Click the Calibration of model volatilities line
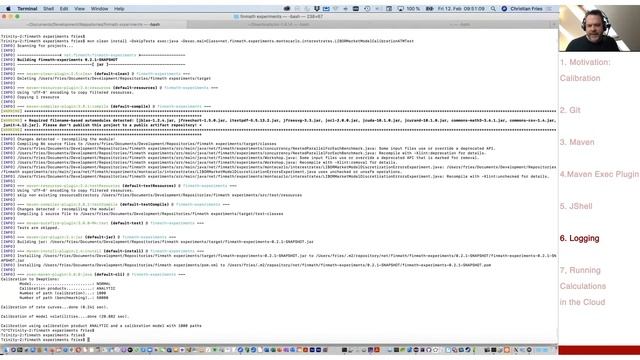Viewport: 640px width, 360px height. click(x=64, y=316)
